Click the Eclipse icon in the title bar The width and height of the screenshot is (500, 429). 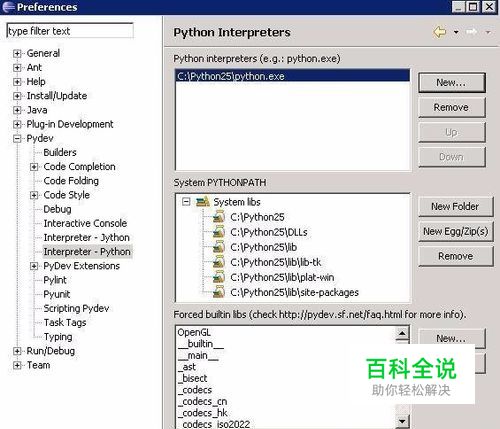[8, 7]
